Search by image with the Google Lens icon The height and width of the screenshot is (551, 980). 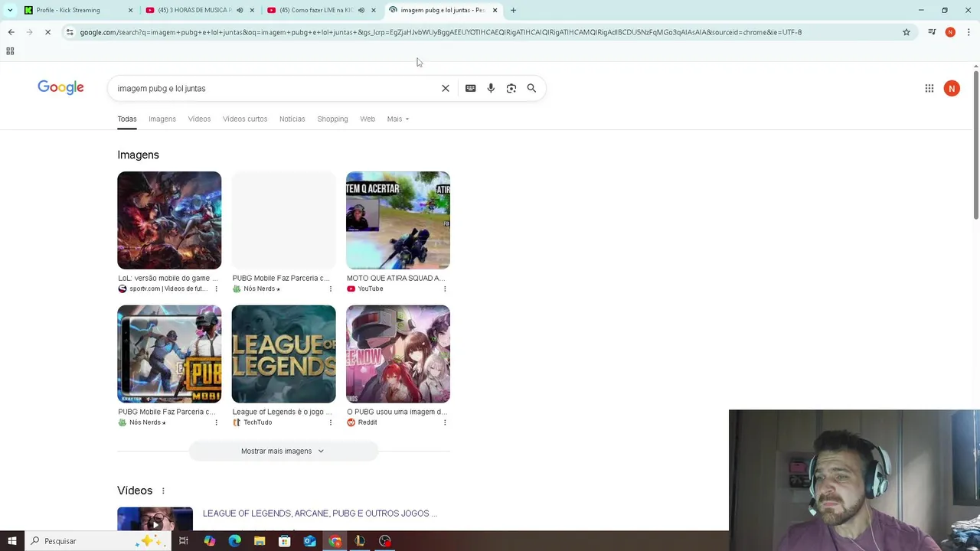511,88
